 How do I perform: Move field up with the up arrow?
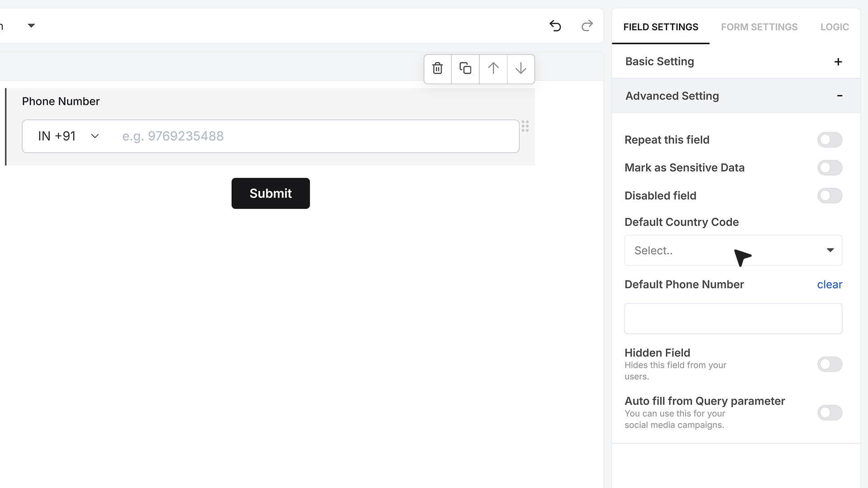(x=493, y=69)
